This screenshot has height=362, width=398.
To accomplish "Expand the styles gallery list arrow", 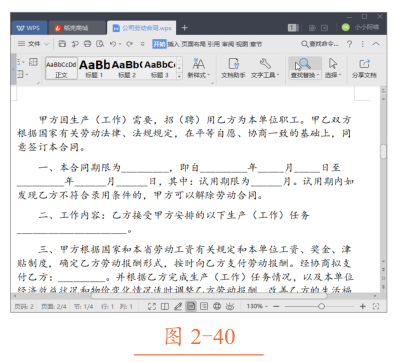I will [x=179, y=76].
